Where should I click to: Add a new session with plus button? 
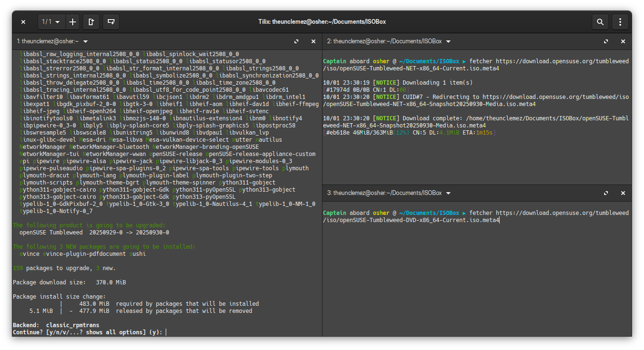[x=73, y=22]
